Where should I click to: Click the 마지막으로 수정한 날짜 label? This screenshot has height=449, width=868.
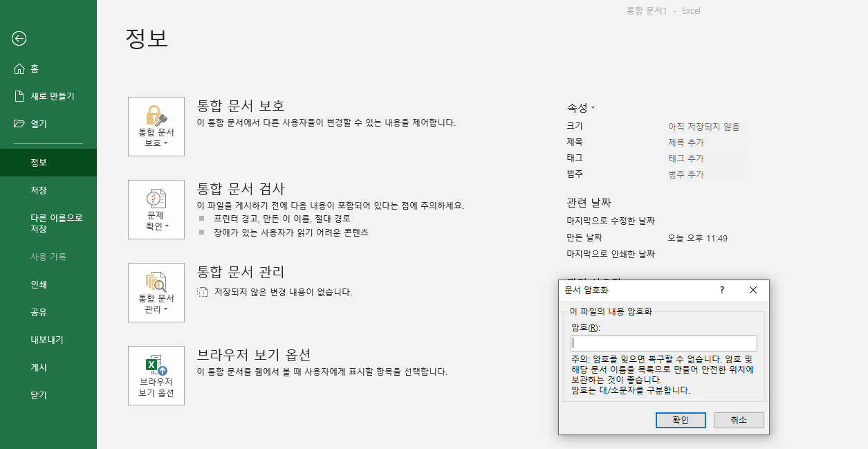[x=611, y=221]
